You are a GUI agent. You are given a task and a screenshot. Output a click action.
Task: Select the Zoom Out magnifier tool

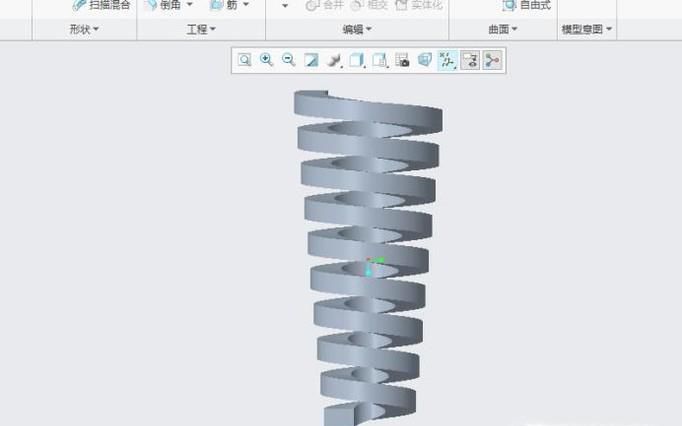coord(288,60)
